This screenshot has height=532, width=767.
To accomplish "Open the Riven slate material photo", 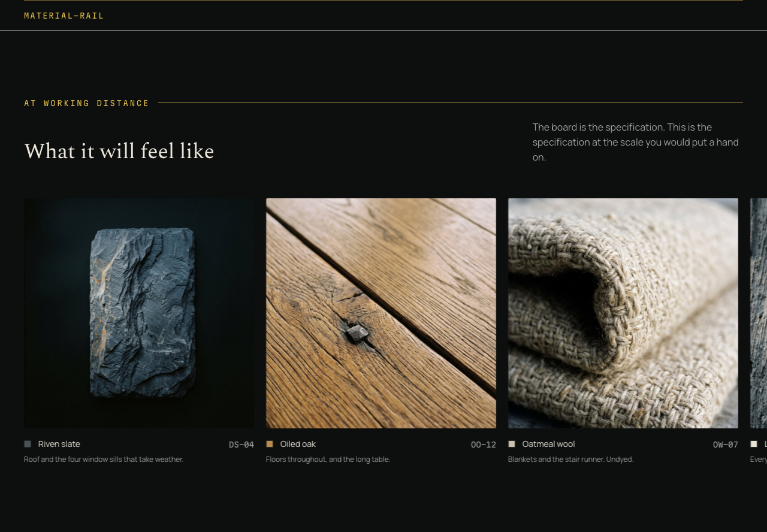I will [x=139, y=313].
